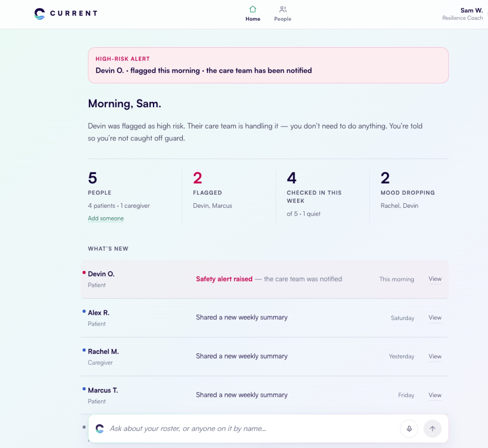Click the 'This morning' timestamp
This screenshot has width=488, height=448.
(397, 279)
